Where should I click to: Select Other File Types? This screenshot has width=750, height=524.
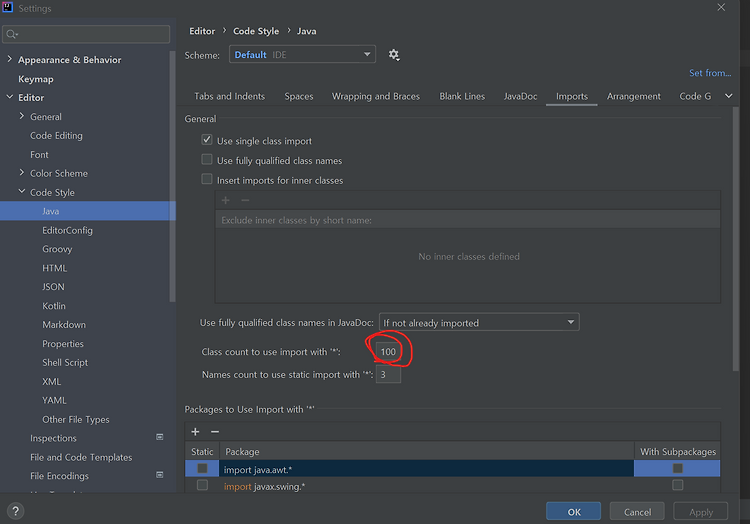coord(76,419)
